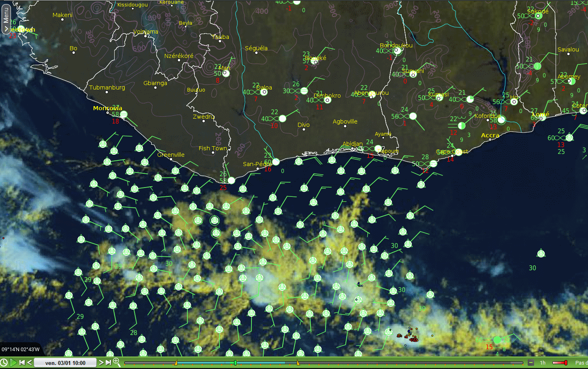Image resolution: width=588 pixels, height=369 pixels.
Task: Click the coordinates readout 09°14'N 02°43'W
Action: click(21, 349)
